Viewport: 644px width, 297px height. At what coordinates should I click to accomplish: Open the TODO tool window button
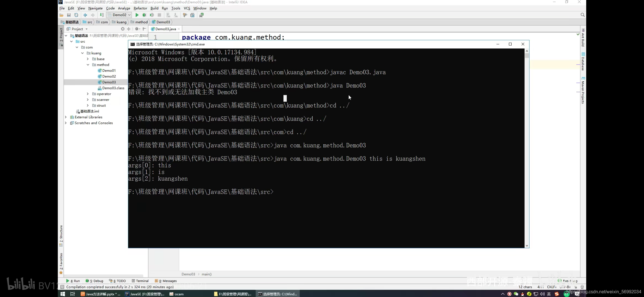[x=118, y=281]
